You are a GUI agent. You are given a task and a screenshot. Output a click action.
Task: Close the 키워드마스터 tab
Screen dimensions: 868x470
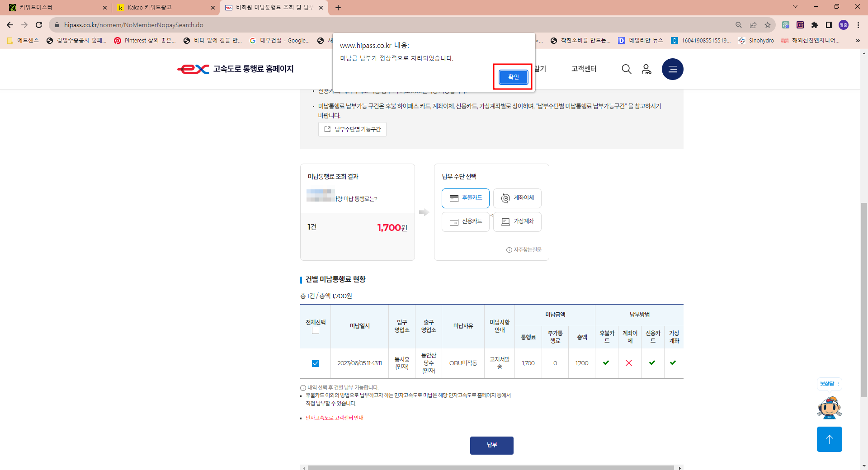105,8
